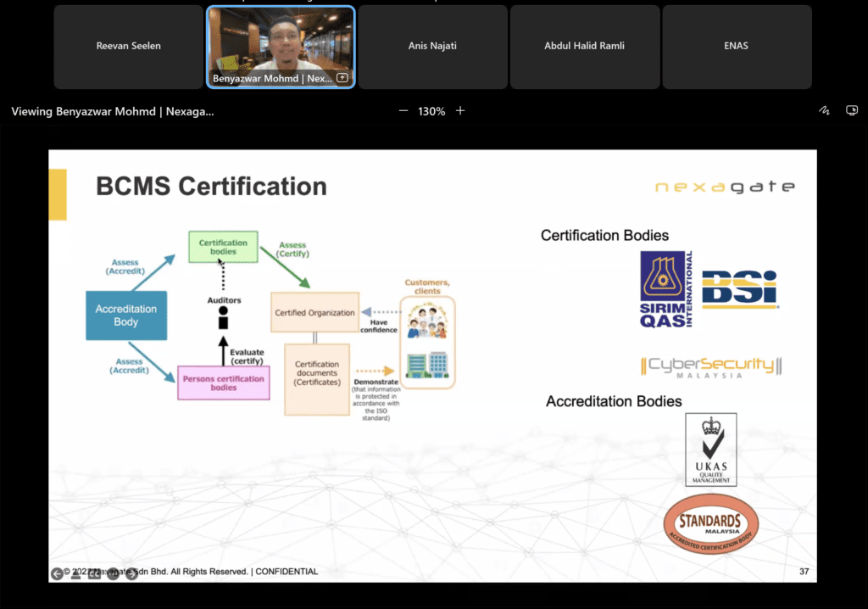Click the Persons certification bodies box
This screenshot has width=868, height=609.
coord(223,383)
